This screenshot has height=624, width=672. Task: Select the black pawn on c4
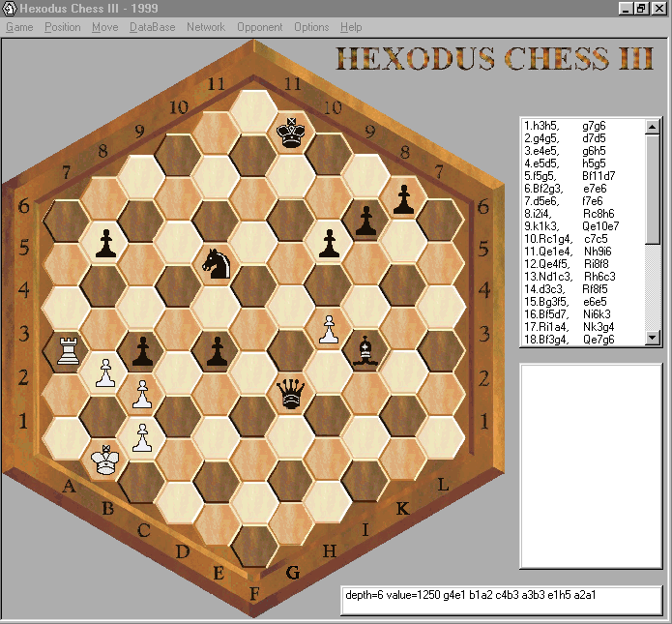point(142,351)
